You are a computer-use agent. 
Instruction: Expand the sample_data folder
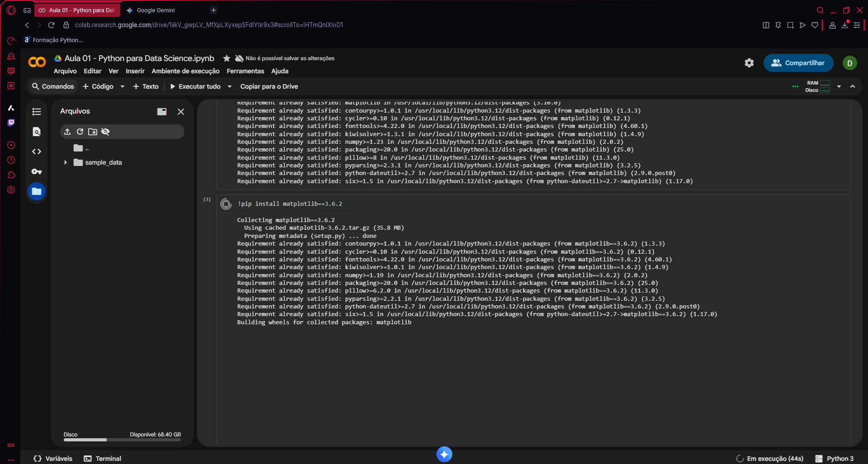(x=66, y=162)
